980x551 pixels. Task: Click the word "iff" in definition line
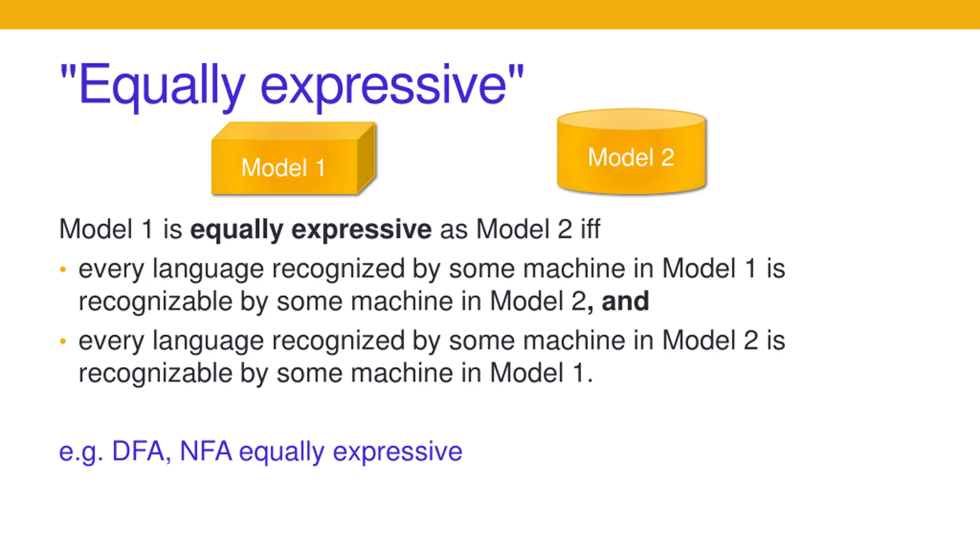tap(590, 229)
